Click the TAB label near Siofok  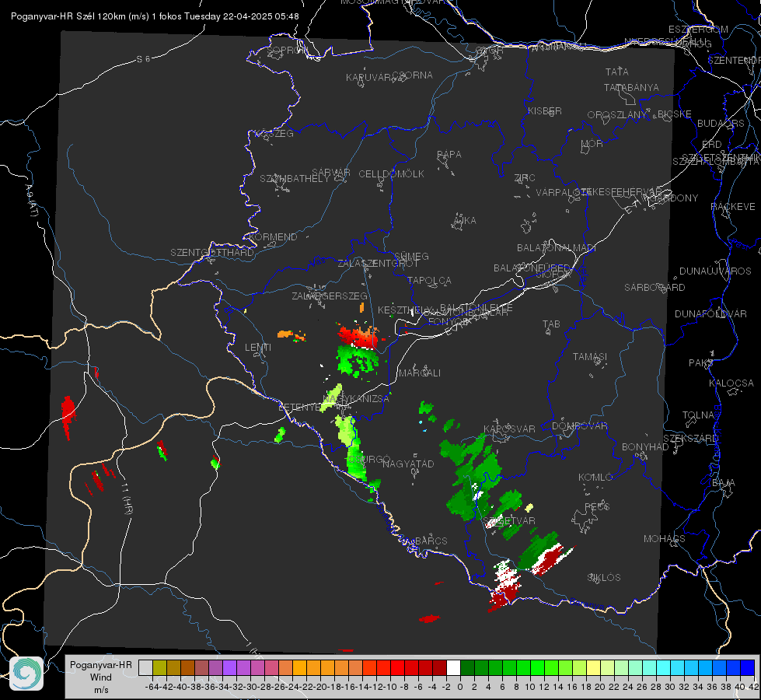click(x=551, y=324)
